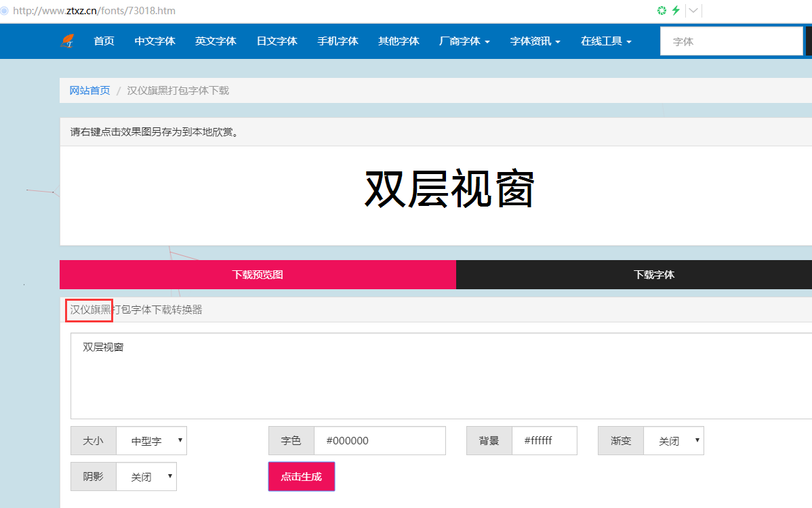Click the highlighted 汉仪旗黑 font name
The image size is (812, 508).
click(89, 310)
